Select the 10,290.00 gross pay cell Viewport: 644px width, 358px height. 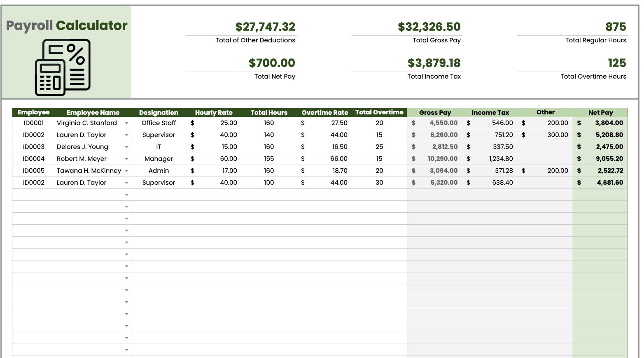(435, 159)
